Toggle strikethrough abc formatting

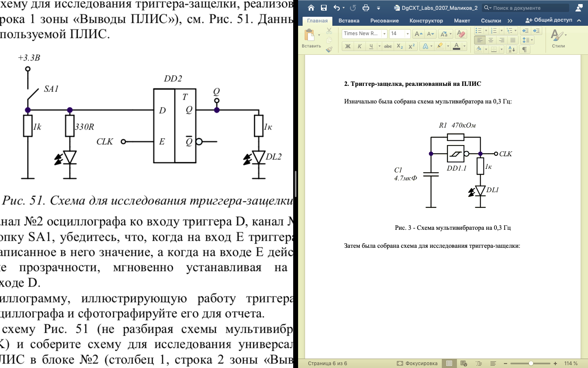click(x=388, y=46)
